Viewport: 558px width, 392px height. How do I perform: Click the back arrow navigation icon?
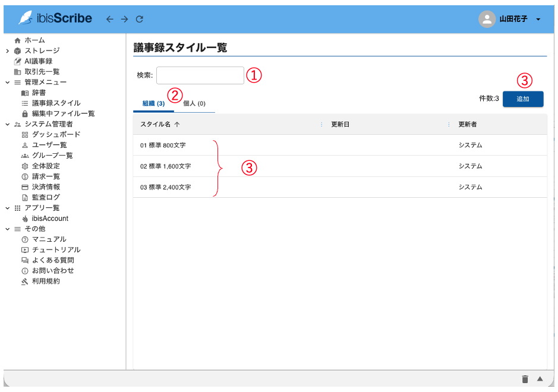click(x=109, y=19)
